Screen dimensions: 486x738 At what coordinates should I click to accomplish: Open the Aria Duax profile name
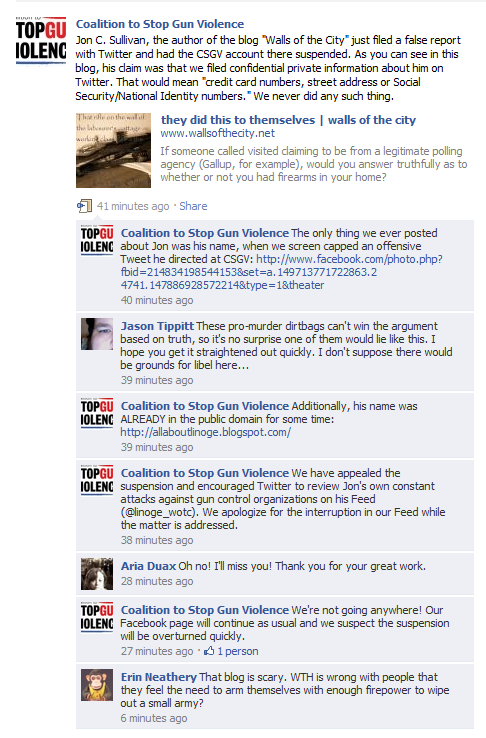tap(148, 566)
